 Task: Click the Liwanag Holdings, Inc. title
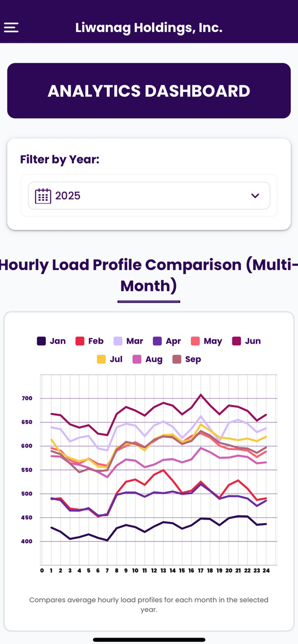point(149,28)
